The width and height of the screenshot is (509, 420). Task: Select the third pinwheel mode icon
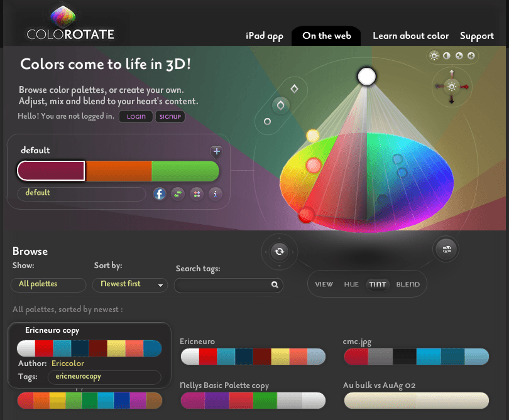(459, 56)
